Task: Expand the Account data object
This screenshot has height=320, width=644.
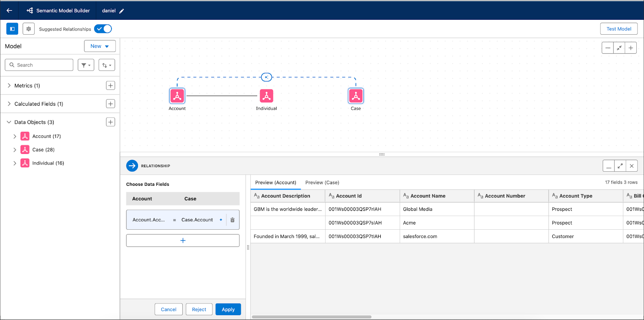Action: click(x=15, y=137)
